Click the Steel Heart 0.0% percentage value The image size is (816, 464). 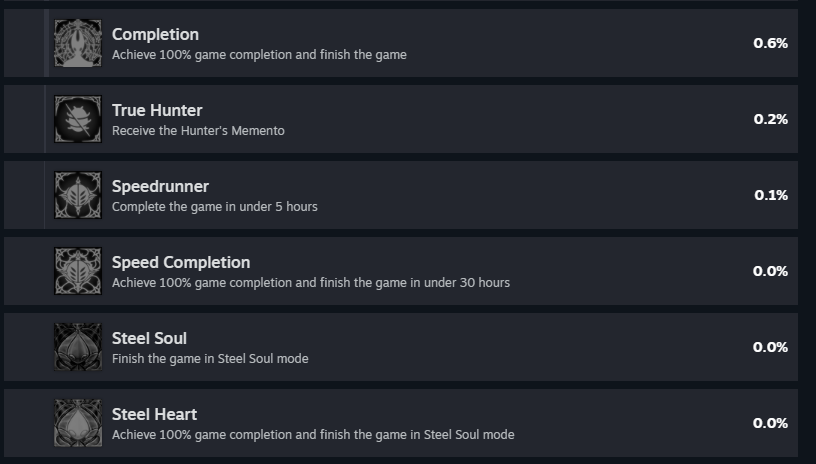click(x=770, y=423)
